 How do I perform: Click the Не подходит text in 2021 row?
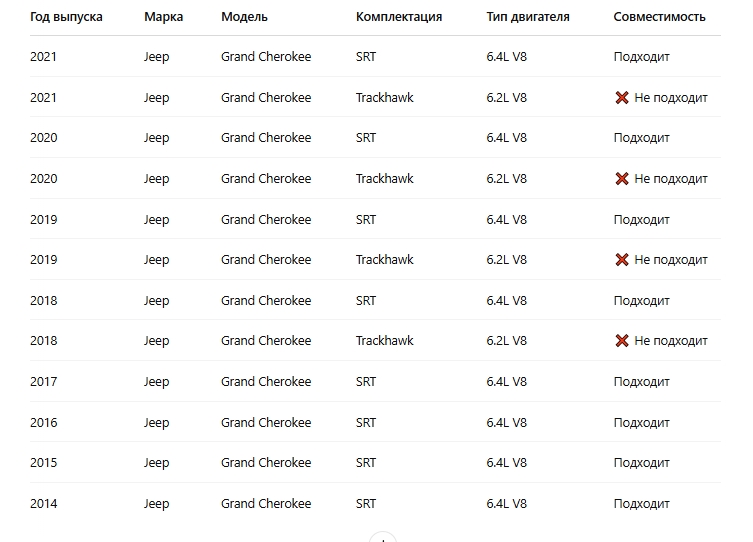coord(671,98)
